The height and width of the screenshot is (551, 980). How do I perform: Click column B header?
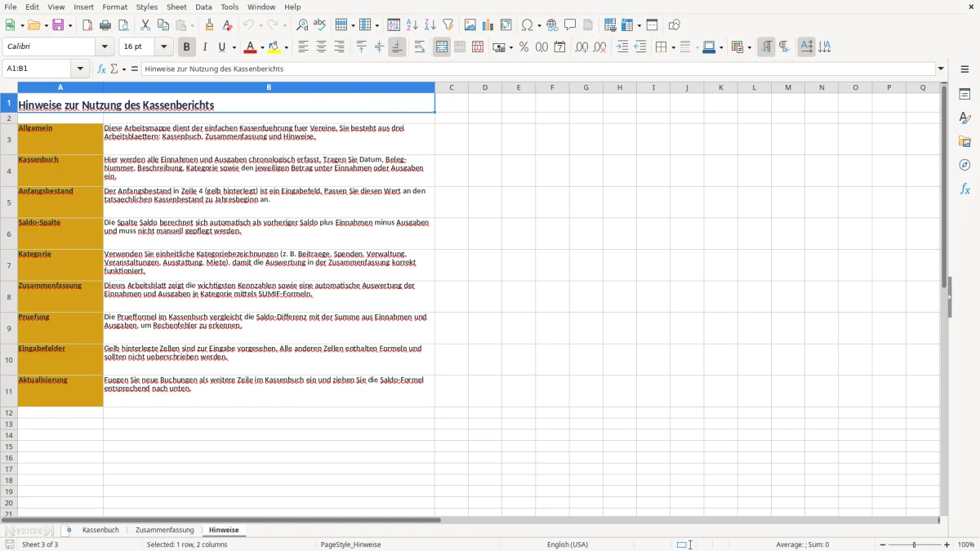(x=269, y=87)
